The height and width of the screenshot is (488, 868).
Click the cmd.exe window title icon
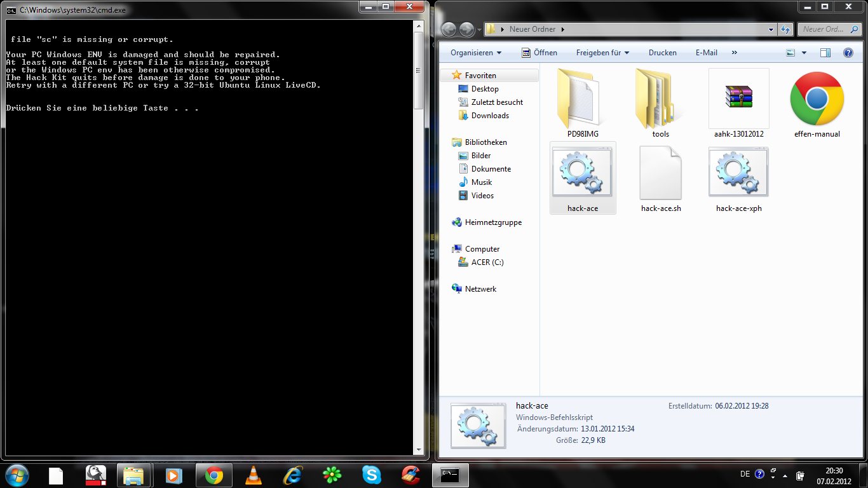click(11, 10)
